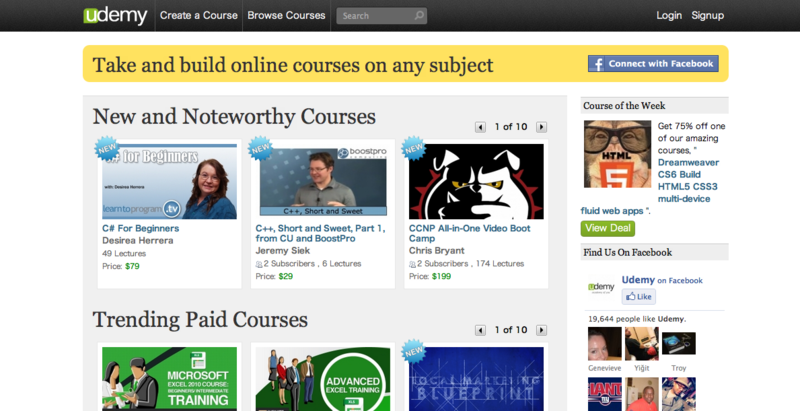This screenshot has height=411, width=800.
Task: Click subscribers icon under C++, Short and Sweet
Action: point(259,264)
